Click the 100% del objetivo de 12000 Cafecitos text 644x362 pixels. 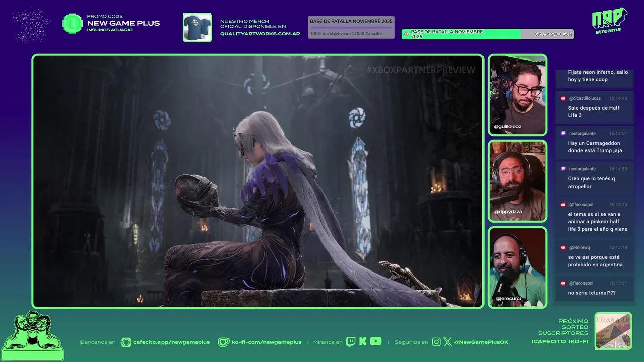pos(346,34)
